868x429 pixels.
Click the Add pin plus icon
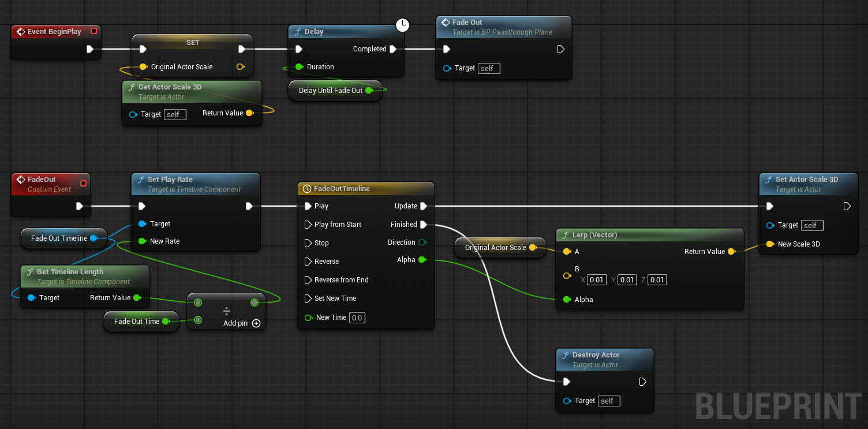[x=256, y=323]
